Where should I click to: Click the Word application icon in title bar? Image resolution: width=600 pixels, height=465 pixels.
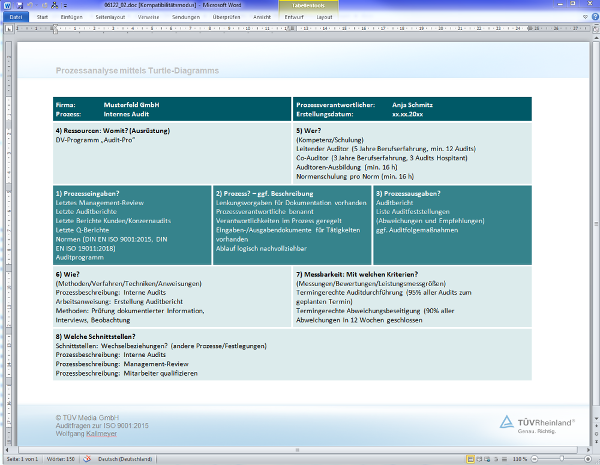point(6,5)
